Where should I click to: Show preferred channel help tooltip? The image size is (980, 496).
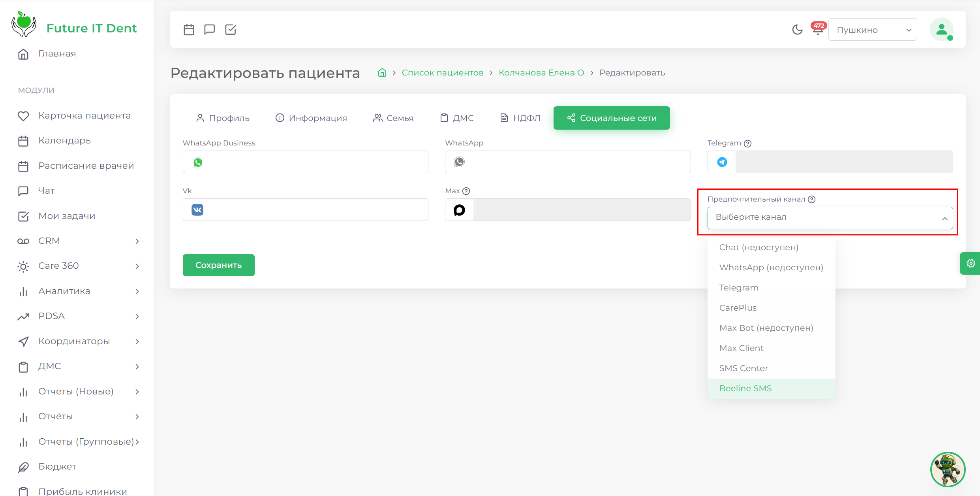[811, 200]
